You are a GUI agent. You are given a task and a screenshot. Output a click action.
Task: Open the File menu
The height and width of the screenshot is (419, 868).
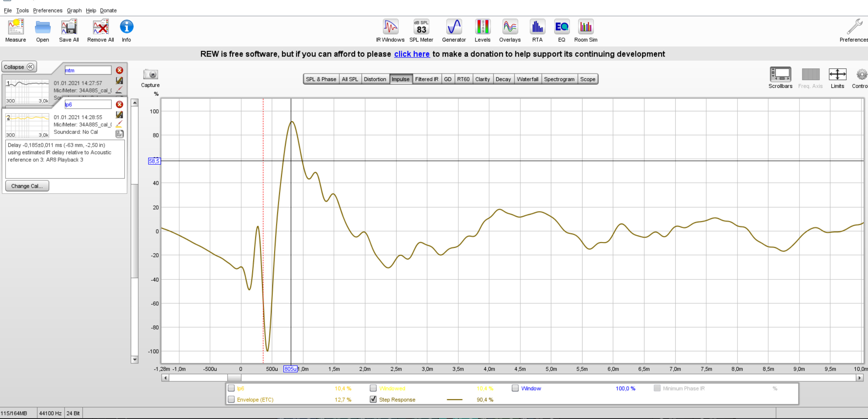(8, 10)
